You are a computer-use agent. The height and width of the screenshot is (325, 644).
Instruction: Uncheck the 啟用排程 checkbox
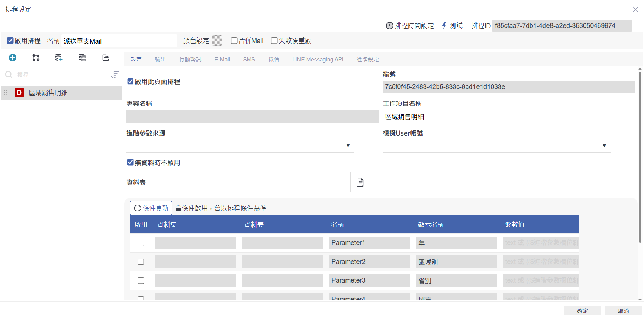point(10,41)
